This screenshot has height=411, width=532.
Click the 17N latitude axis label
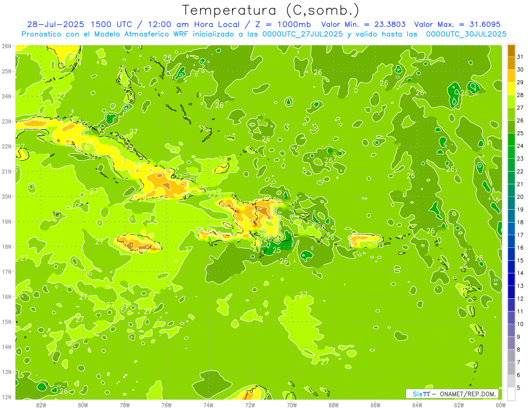coord(6,272)
